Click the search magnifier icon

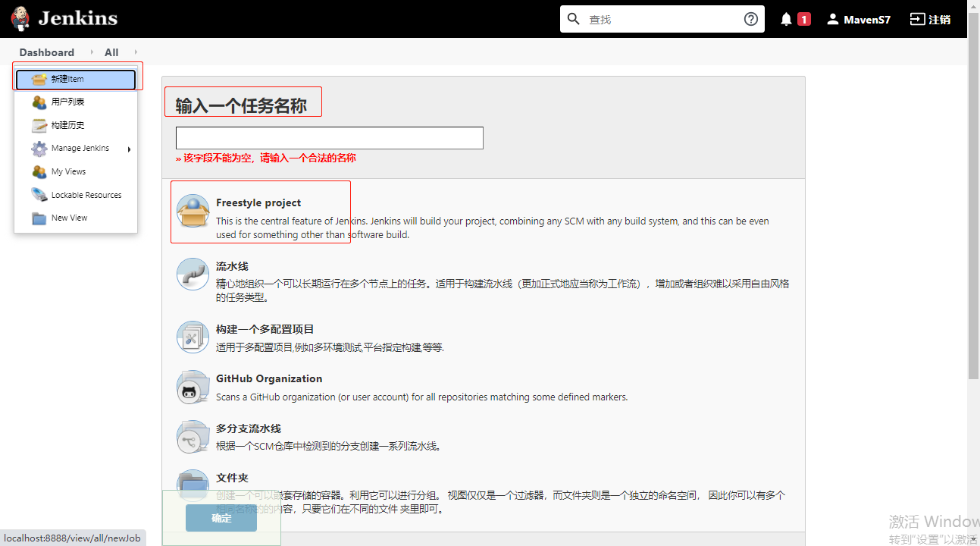pos(574,19)
